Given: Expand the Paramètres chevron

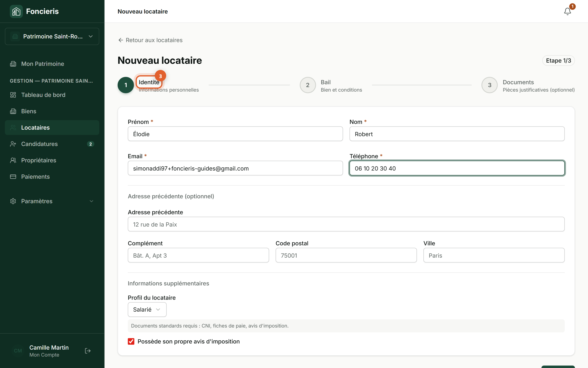Looking at the screenshot, I should (x=91, y=201).
